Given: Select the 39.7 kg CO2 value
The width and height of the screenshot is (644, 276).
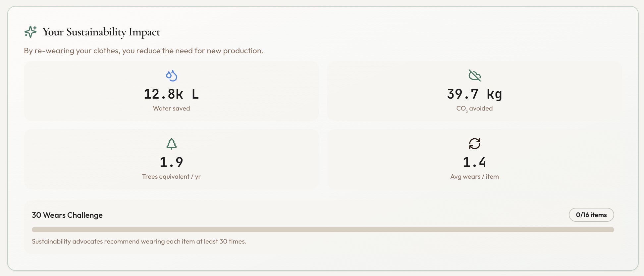Looking at the screenshot, I should 474,94.
